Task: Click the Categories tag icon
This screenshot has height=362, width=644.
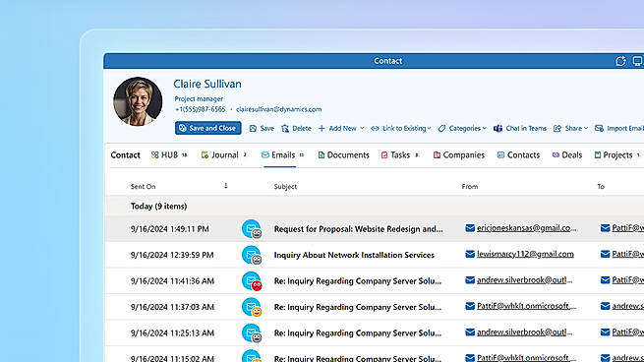Action: (x=441, y=129)
